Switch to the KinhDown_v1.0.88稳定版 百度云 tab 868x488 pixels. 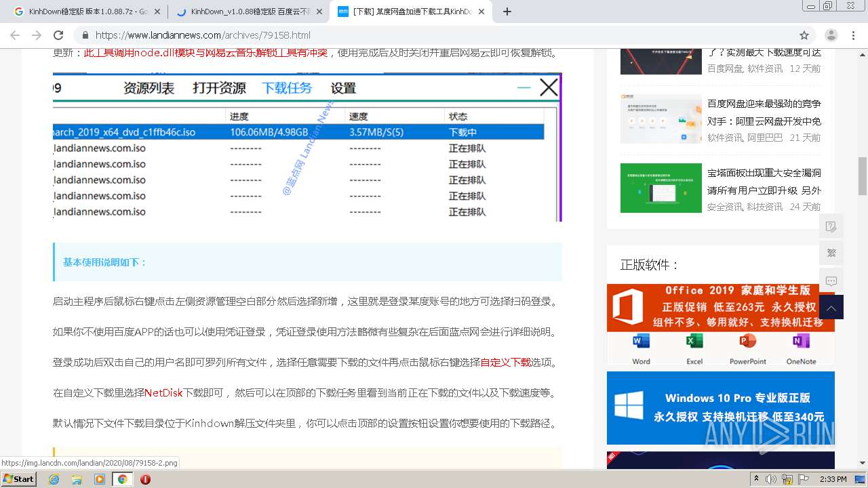(x=248, y=12)
